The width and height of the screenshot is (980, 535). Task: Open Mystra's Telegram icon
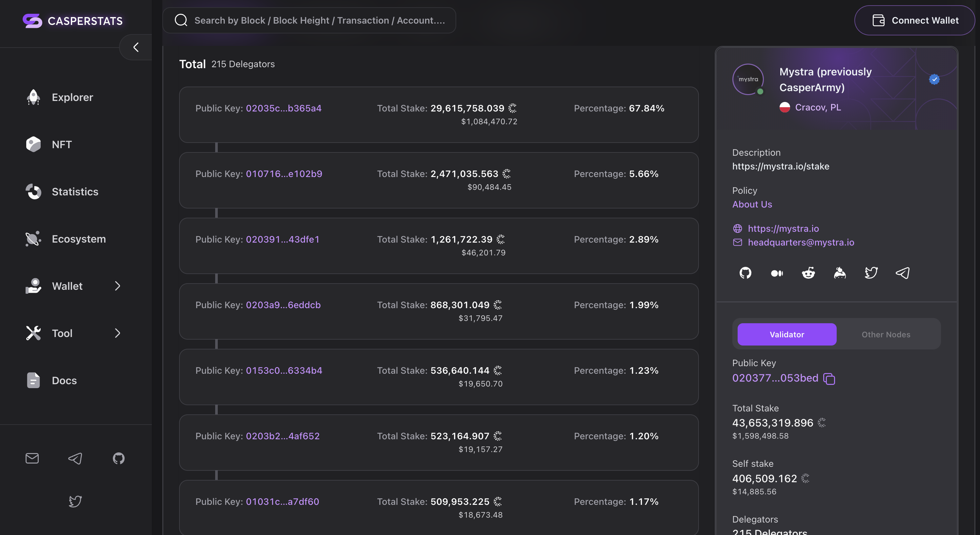click(x=902, y=273)
